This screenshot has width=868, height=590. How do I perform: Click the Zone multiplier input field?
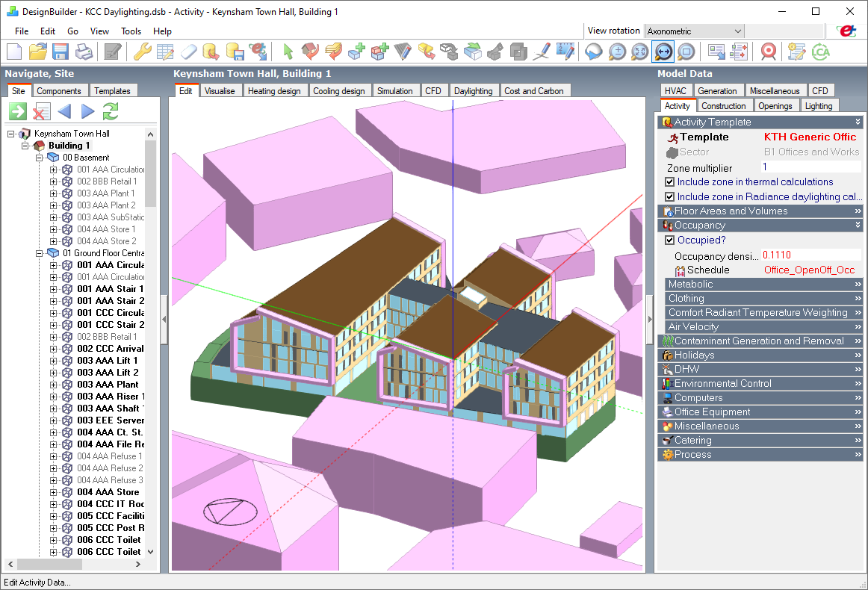(810, 167)
